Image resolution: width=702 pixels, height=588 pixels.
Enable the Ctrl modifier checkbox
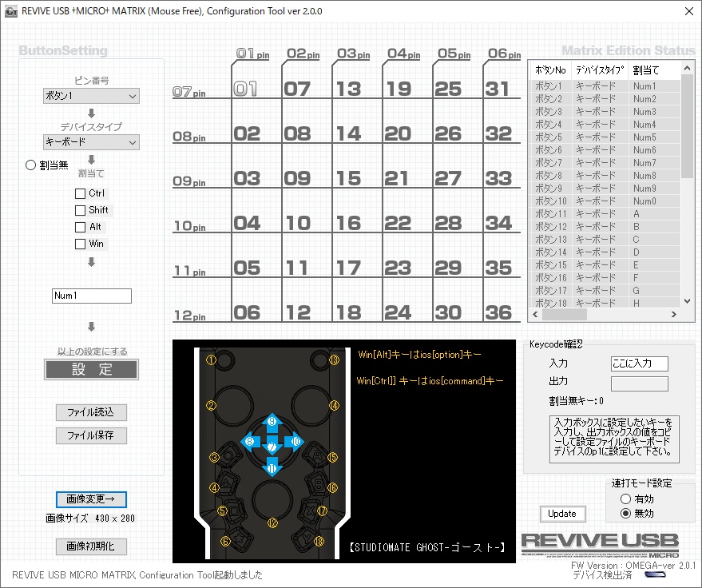80,193
